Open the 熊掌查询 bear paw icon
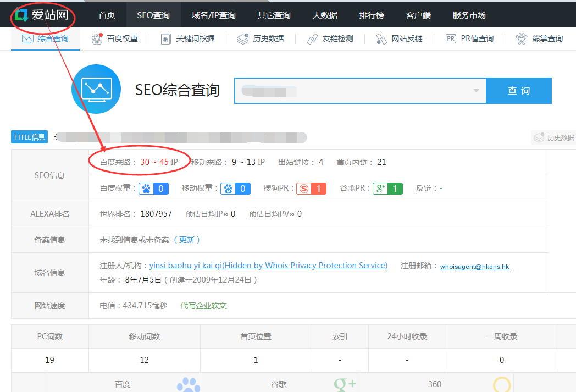Image resolution: width=576 pixels, height=392 pixels. click(x=522, y=39)
